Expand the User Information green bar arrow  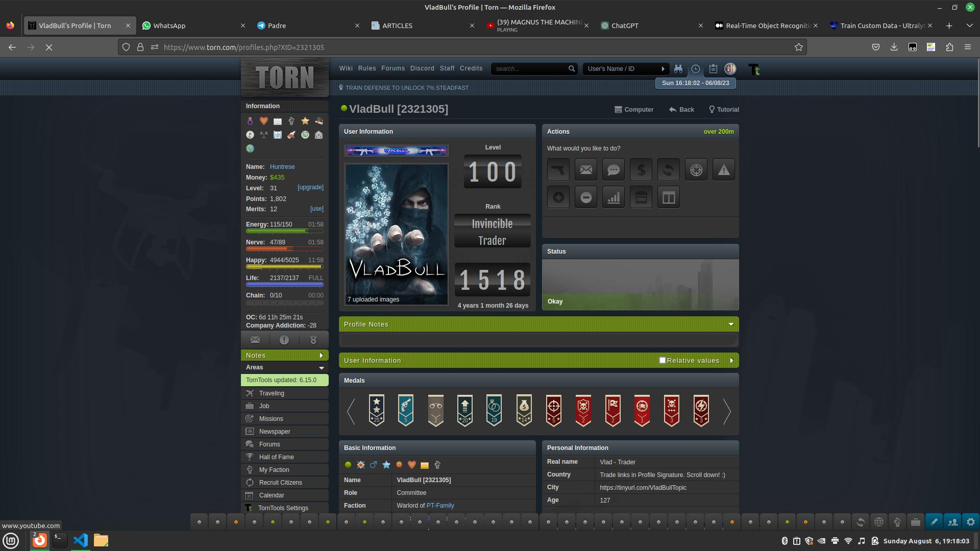tap(731, 361)
